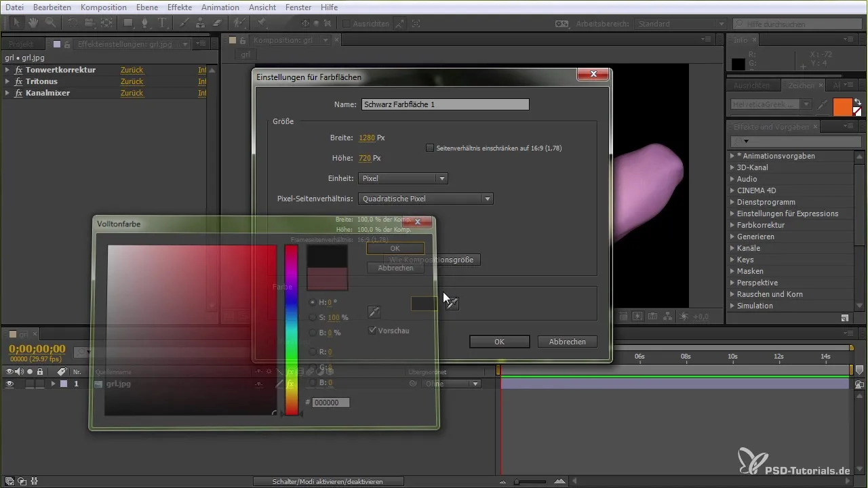Toggle the Vorschau checkbox

click(372, 330)
